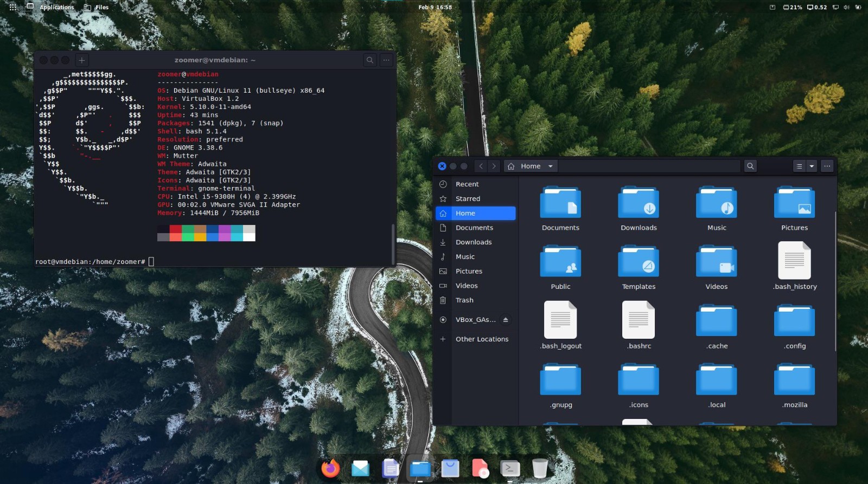Expand the Home path dropdown arrow
Screen dimensions: 868x484
pyautogui.click(x=550, y=166)
